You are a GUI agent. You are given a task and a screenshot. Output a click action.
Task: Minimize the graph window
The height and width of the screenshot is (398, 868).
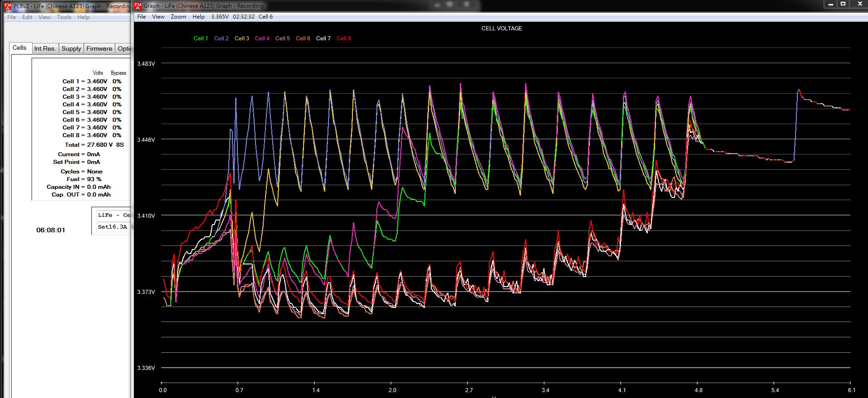[830, 4]
